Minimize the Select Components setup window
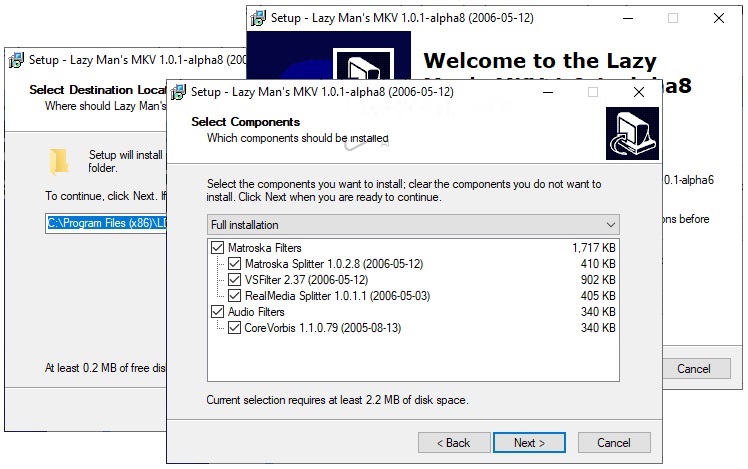 [547, 92]
